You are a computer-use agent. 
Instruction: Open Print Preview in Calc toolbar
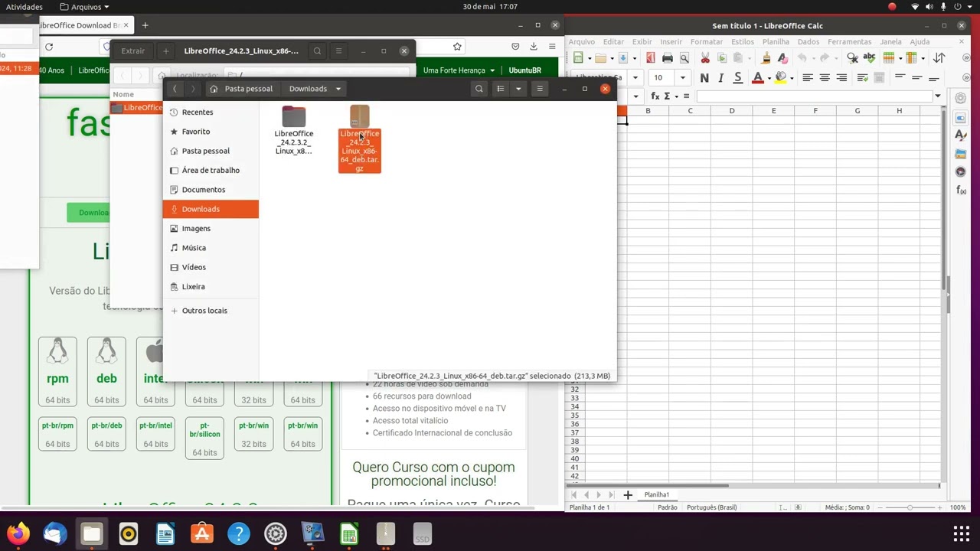coord(684,57)
